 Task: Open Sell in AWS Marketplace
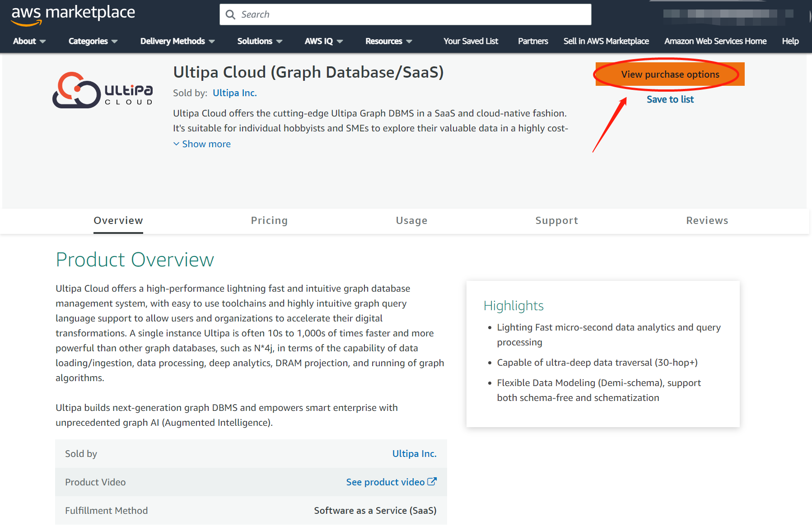point(606,41)
